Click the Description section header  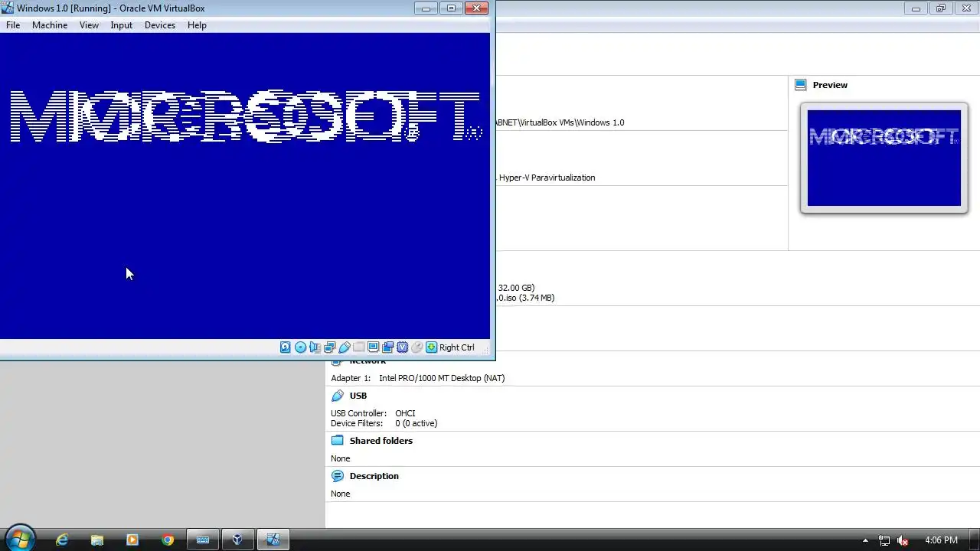click(x=374, y=476)
